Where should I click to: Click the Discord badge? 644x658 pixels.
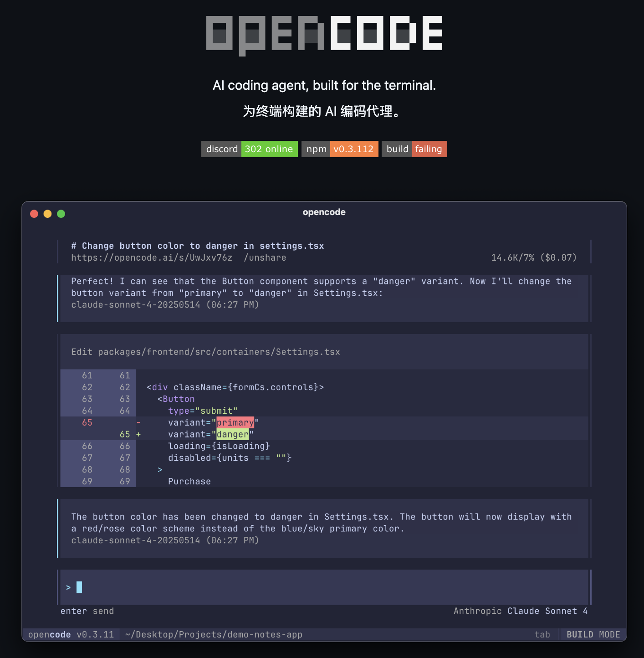pos(221,149)
